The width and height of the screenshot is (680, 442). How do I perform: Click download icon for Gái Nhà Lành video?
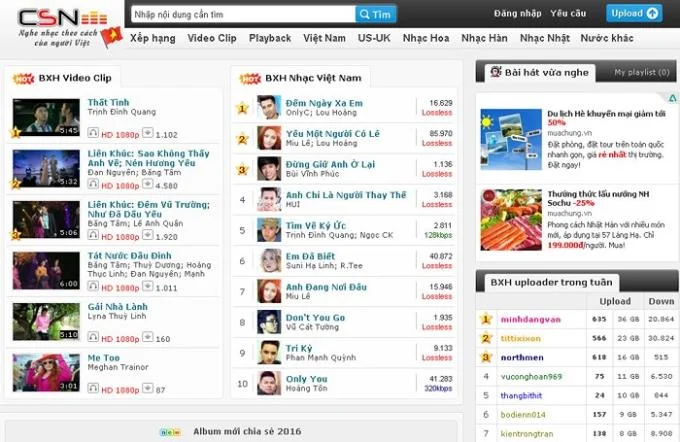coord(148,337)
